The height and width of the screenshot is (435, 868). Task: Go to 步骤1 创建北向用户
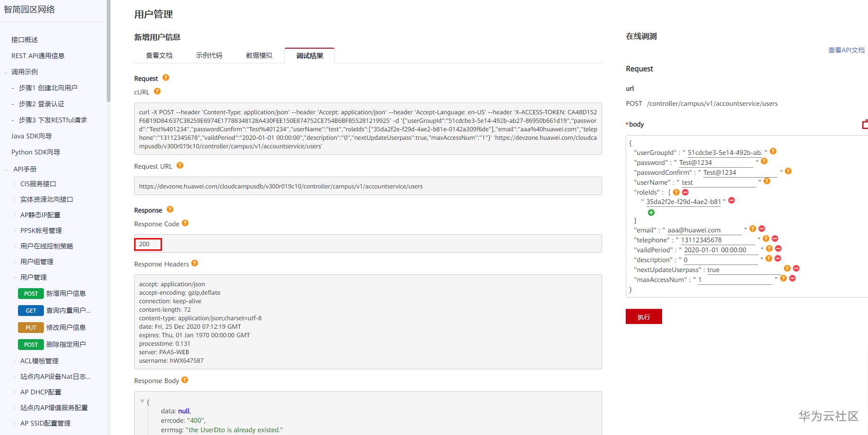pyautogui.click(x=48, y=88)
